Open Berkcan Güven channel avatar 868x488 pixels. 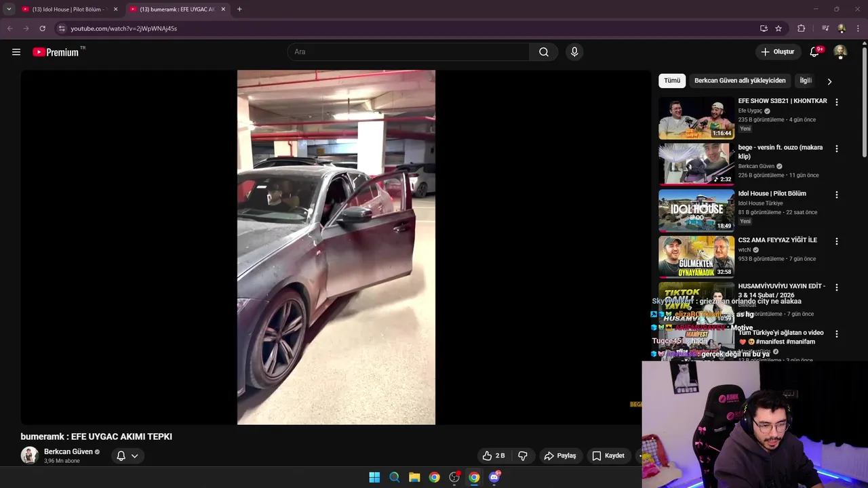(x=29, y=455)
